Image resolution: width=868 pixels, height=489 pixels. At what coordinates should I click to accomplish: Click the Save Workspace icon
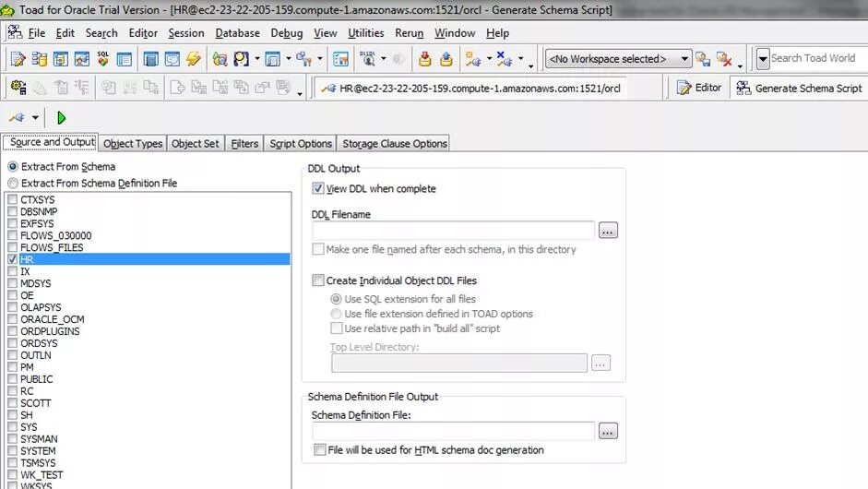(x=703, y=59)
